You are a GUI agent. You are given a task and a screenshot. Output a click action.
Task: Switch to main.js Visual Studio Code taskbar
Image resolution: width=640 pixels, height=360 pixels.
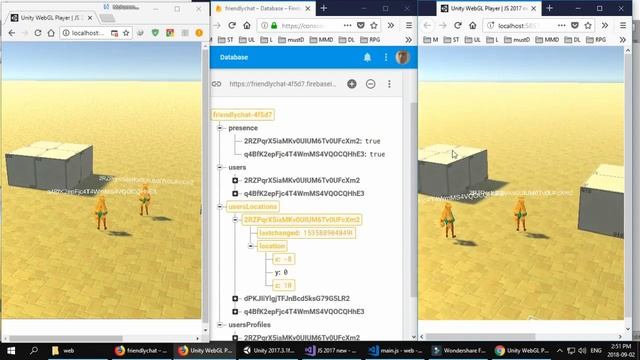396,351
